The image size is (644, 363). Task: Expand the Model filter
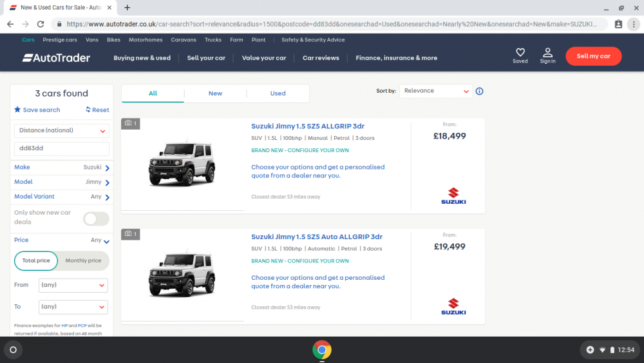pyautogui.click(x=62, y=182)
